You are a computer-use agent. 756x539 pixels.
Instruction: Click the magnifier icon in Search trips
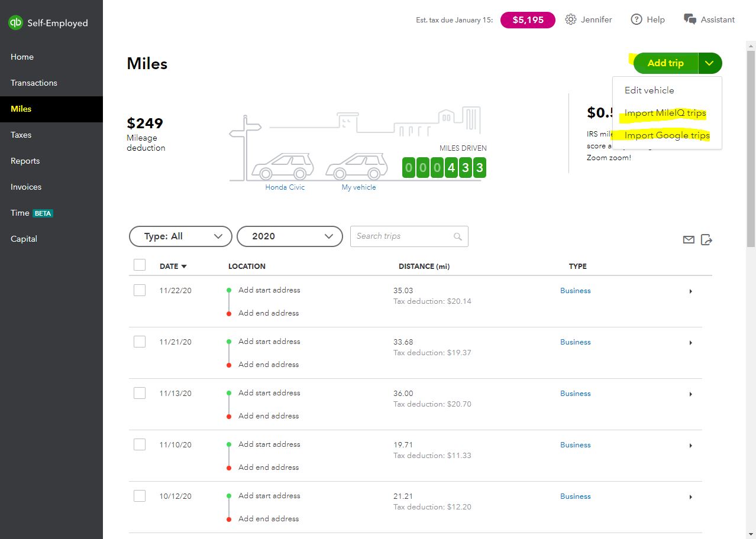(457, 236)
